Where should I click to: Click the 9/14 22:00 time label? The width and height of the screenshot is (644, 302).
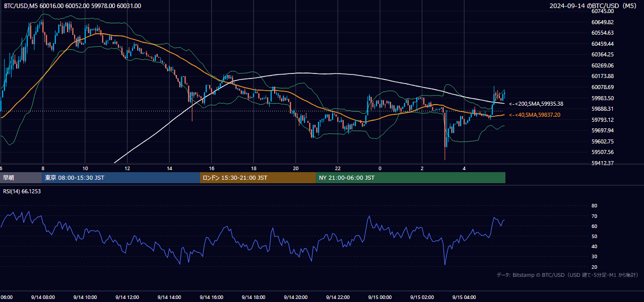coord(338,297)
